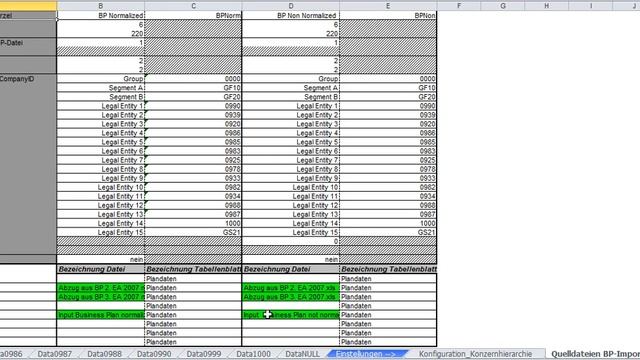The width and height of the screenshot is (640, 360).
Task: Select the 'nein' cell in column D
Action: [x=291, y=259]
